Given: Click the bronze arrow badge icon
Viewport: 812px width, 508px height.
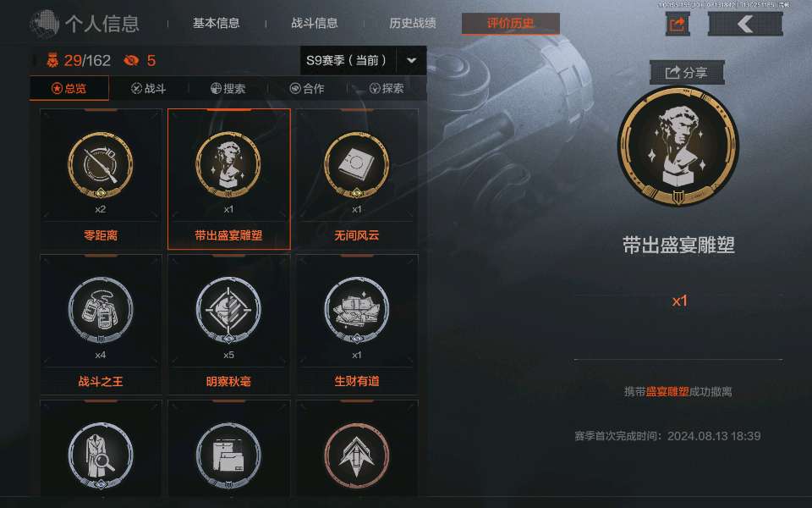Looking at the screenshot, I should 356,456.
